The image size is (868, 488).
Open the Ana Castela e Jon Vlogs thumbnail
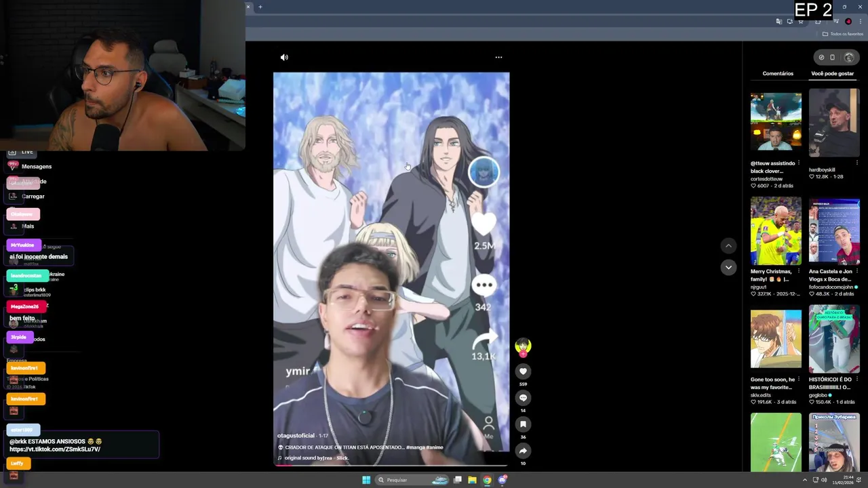pos(834,230)
